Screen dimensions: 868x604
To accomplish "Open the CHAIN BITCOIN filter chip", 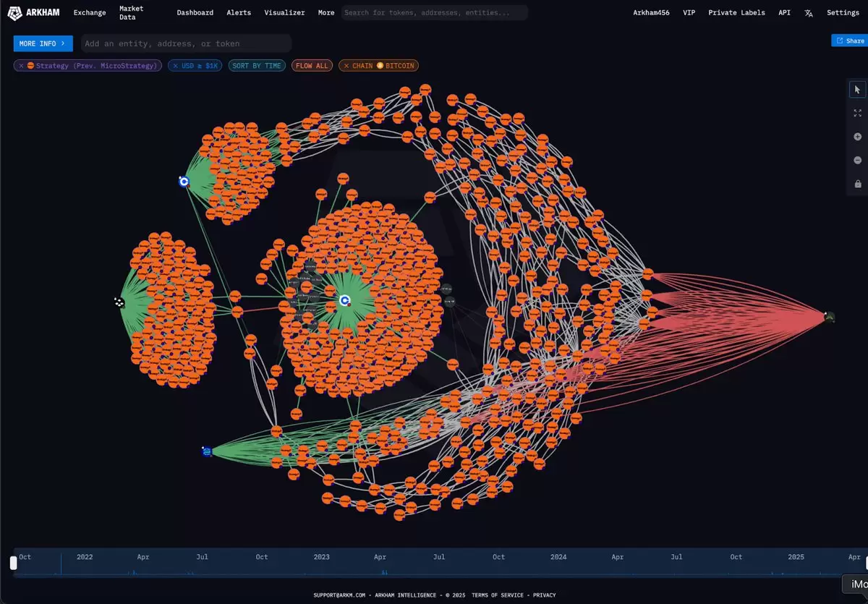I will coord(383,66).
